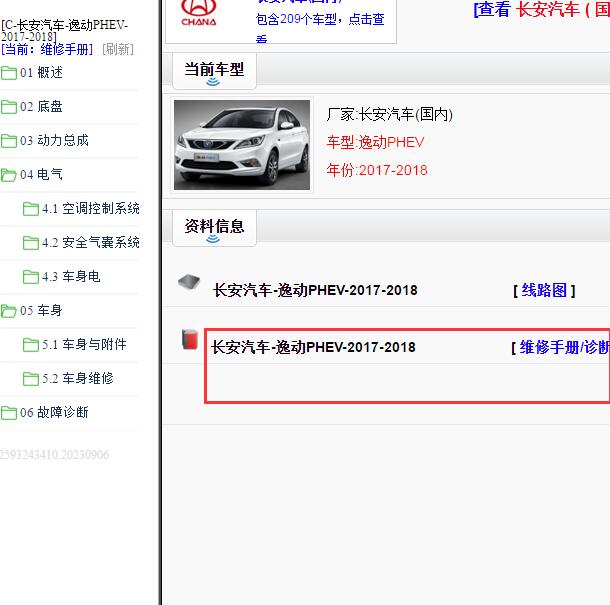Click the red book icon beside 维修手册 row
The width and height of the screenshot is (610, 605).
(190, 339)
